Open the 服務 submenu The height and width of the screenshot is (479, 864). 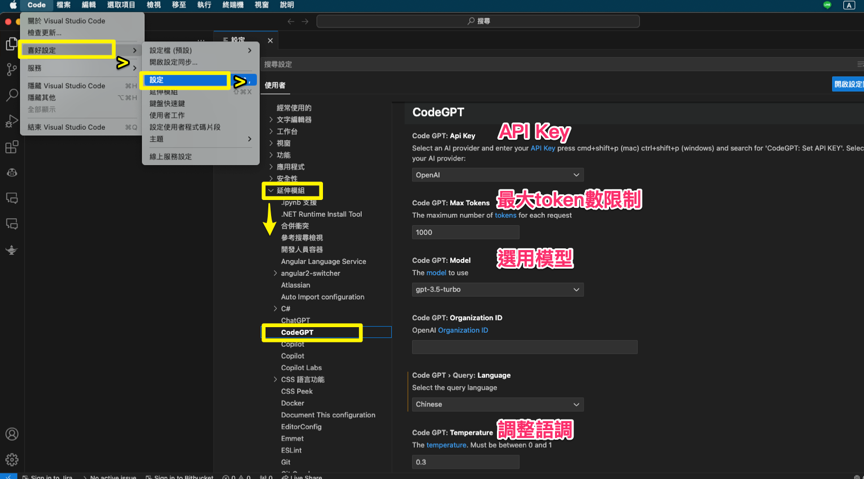(x=82, y=68)
